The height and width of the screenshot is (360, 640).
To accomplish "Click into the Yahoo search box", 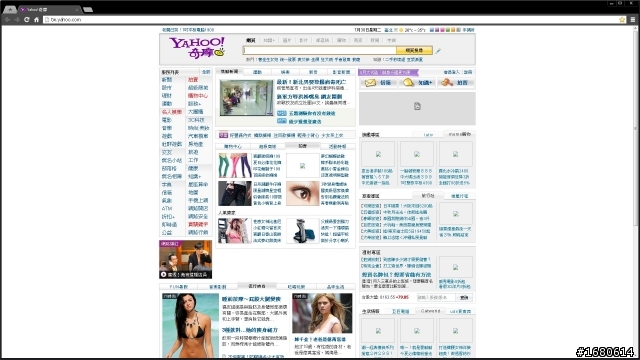I will (x=320, y=50).
